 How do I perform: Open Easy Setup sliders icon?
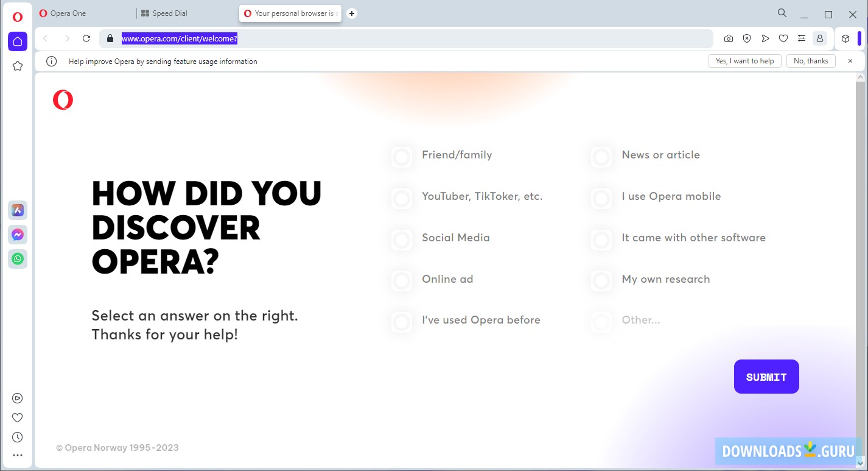(x=802, y=38)
